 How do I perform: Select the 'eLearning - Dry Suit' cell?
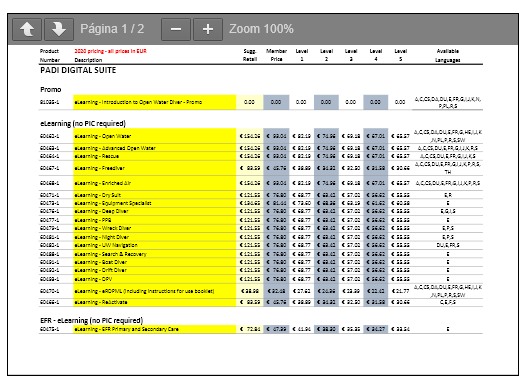(155, 195)
